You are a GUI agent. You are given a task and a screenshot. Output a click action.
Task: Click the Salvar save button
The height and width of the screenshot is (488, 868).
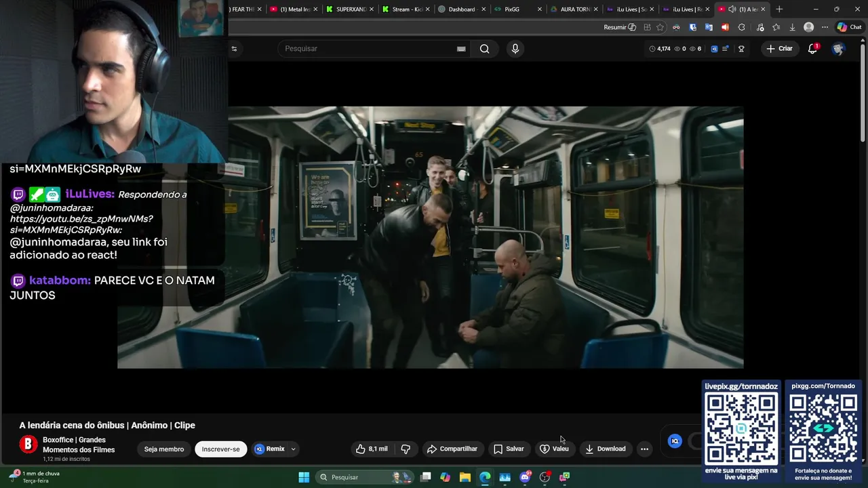point(509,449)
